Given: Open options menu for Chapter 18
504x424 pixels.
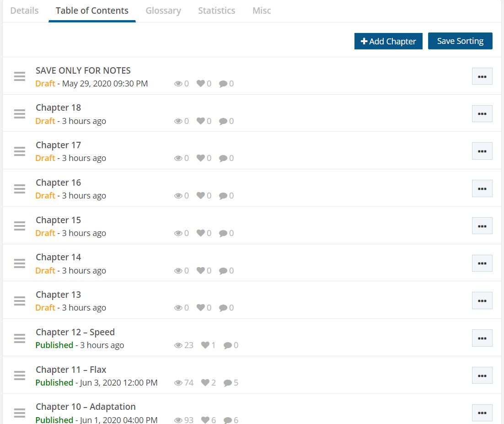Looking at the screenshot, I should [x=482, y=114].
